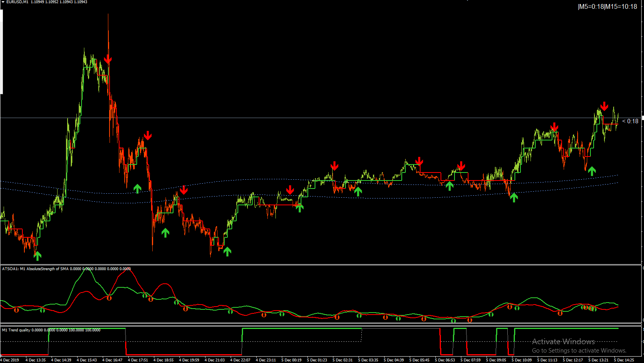The height and width of the screenshot is (363, 644).
Task: Click the leftmost green buy arrow on the price chart
Action: pos(38,256)
